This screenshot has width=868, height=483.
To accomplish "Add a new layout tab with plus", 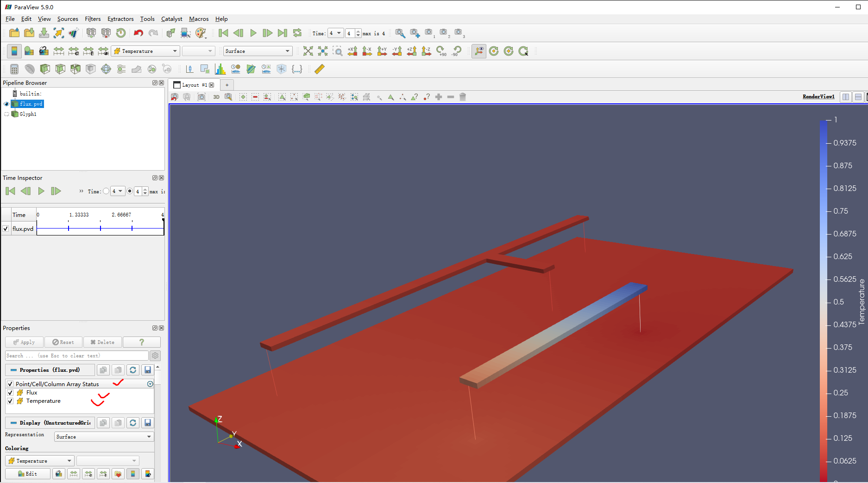I will coord(227,85).
